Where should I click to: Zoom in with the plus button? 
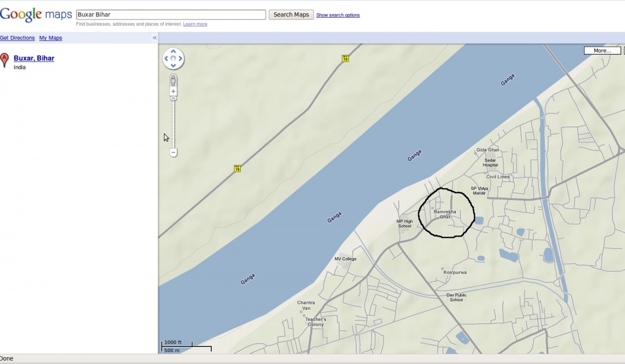(x=174, y=92)
